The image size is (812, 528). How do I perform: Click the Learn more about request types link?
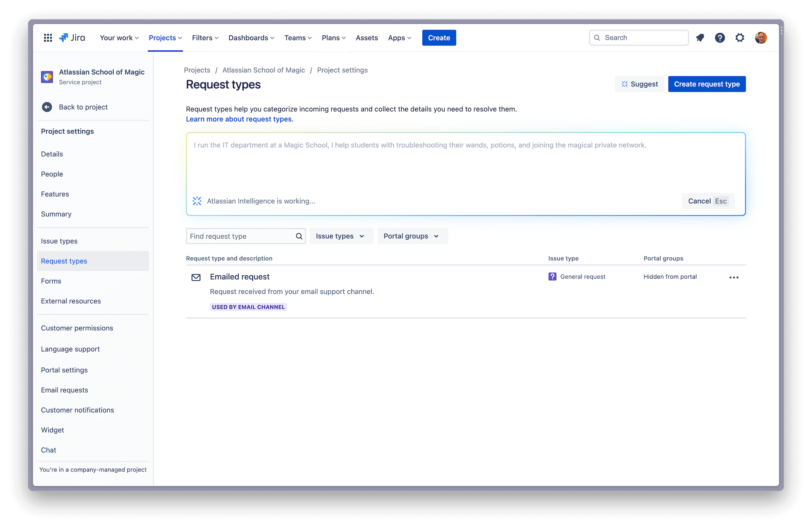point(239,119)
